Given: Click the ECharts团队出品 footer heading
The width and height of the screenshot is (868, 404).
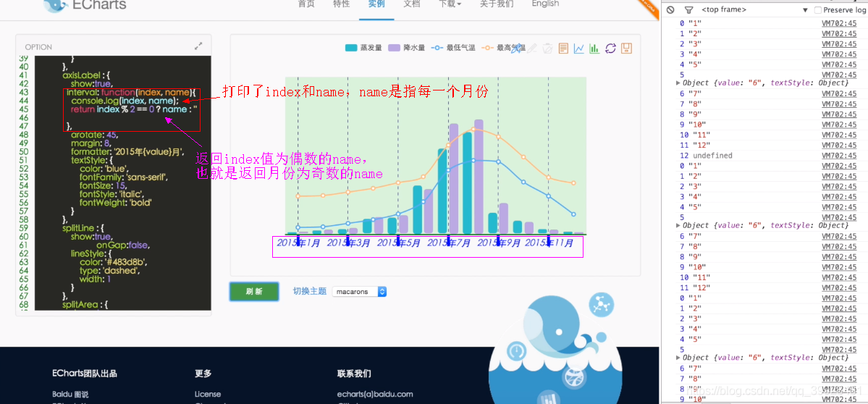Looking at the screenshot, I should click(84, 374).
